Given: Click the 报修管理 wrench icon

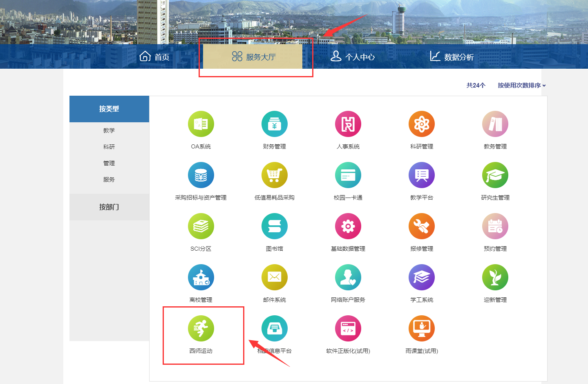Looking at the screenshot, I should (421, 226).
